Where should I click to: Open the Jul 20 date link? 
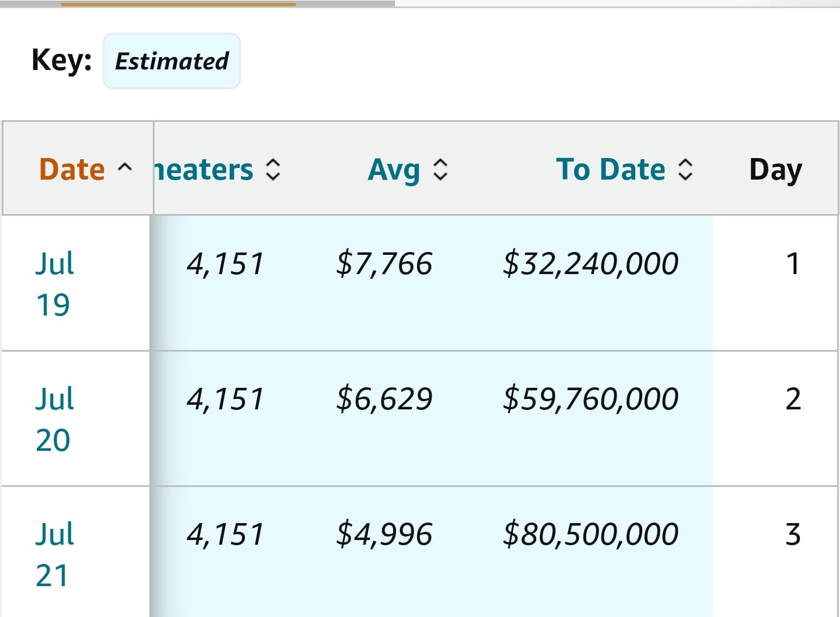point(54,419)
